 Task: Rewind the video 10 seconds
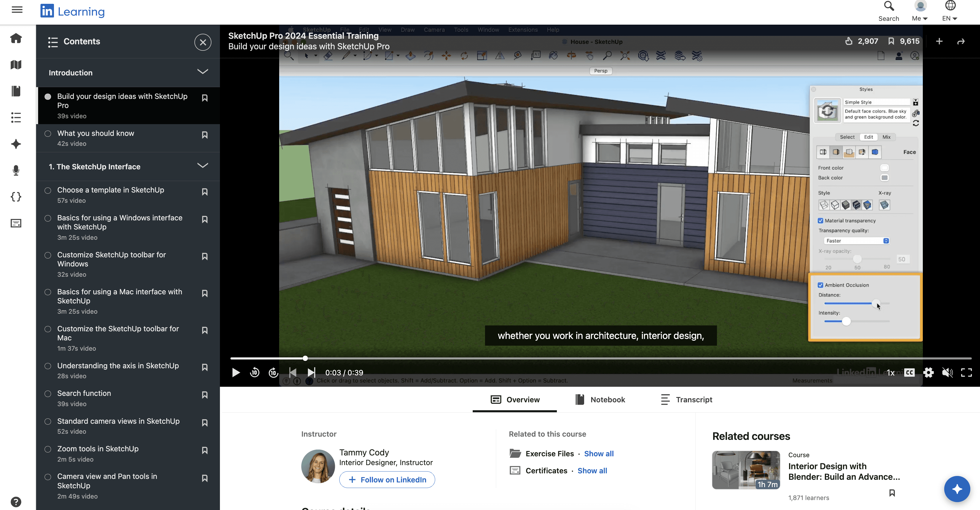coord(255,372)
